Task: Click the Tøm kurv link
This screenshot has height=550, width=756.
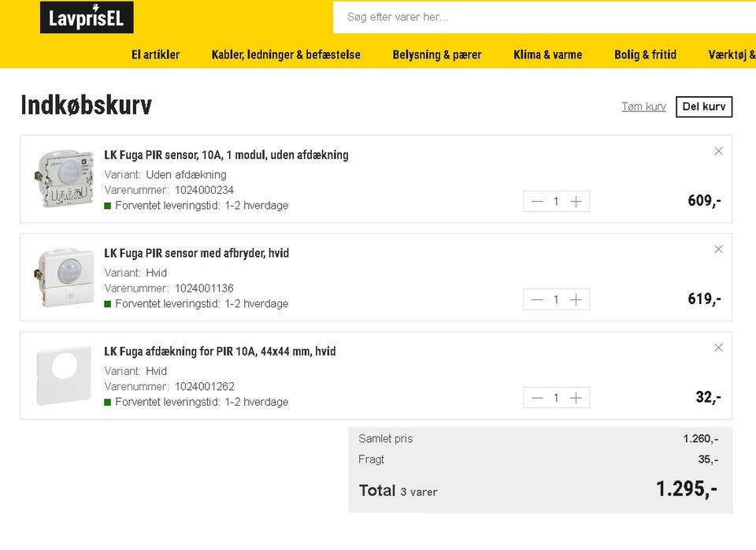Action: pos(643,106)
